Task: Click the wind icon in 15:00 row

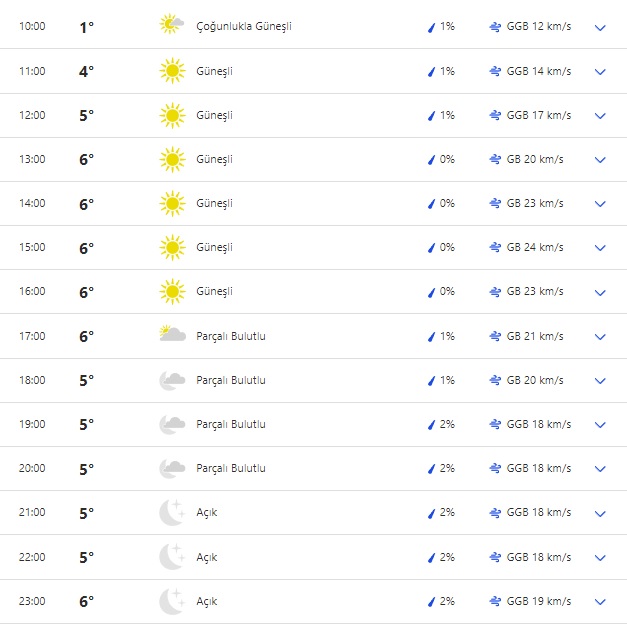Action: tap(495, 247)
